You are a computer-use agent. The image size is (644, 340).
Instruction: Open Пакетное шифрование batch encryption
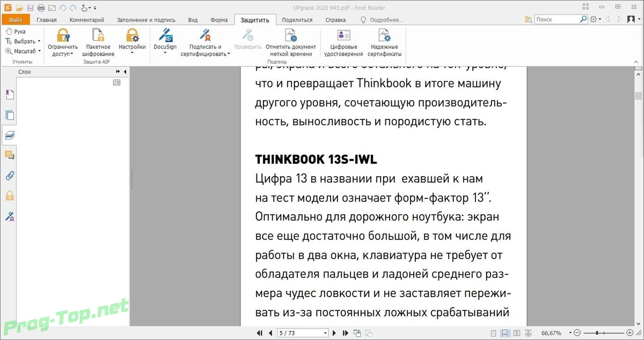click(98, 43)
